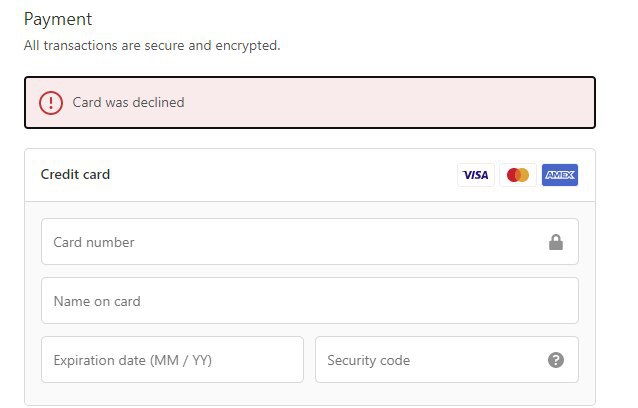Click the Mastercard logo
Image resolution: width=638 pixels, height=408 pixels.
pyautogui.click(x=518, y=175)
